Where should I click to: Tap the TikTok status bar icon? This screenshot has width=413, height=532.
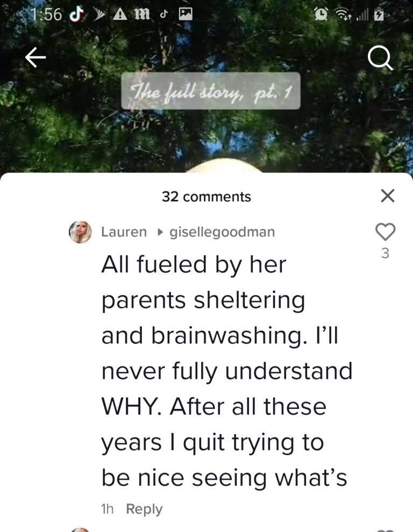click(x=77, y=14)
